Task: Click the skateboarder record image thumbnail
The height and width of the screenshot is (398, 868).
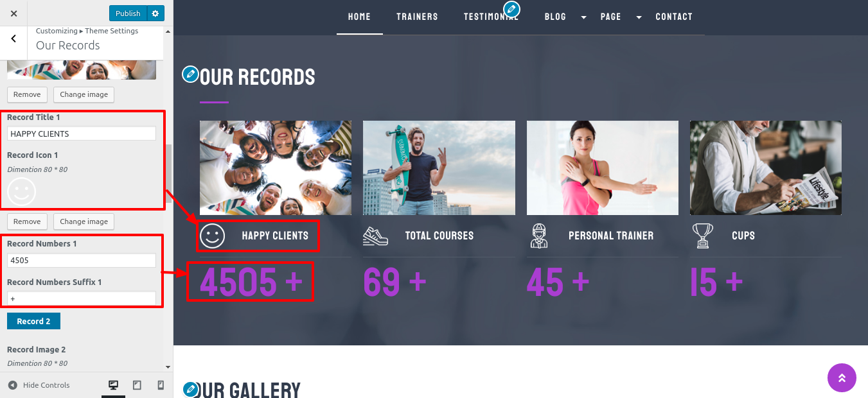Action: [x=439, y=168]
